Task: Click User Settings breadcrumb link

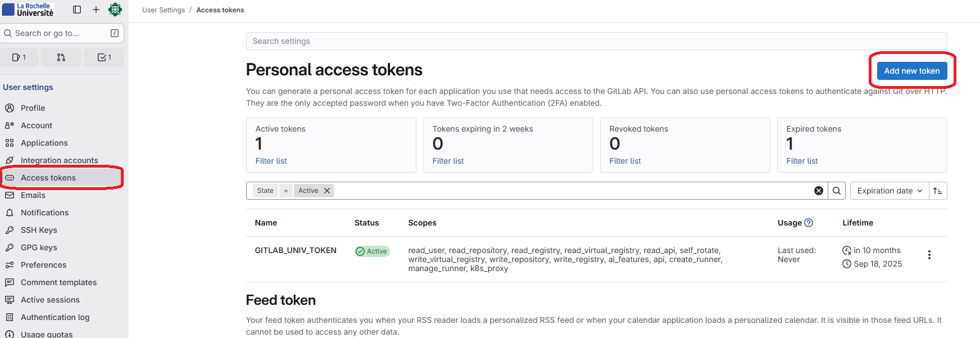Action: click(164, 10)
